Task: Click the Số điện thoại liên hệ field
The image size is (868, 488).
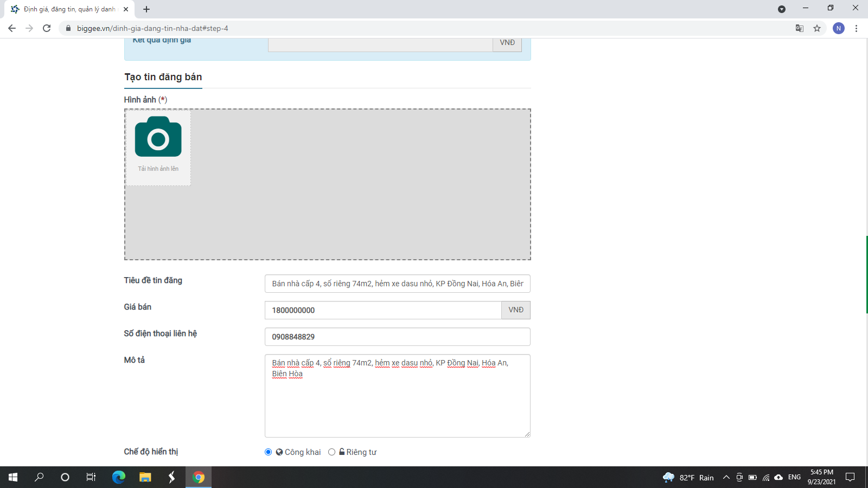Action: [397, 337]
